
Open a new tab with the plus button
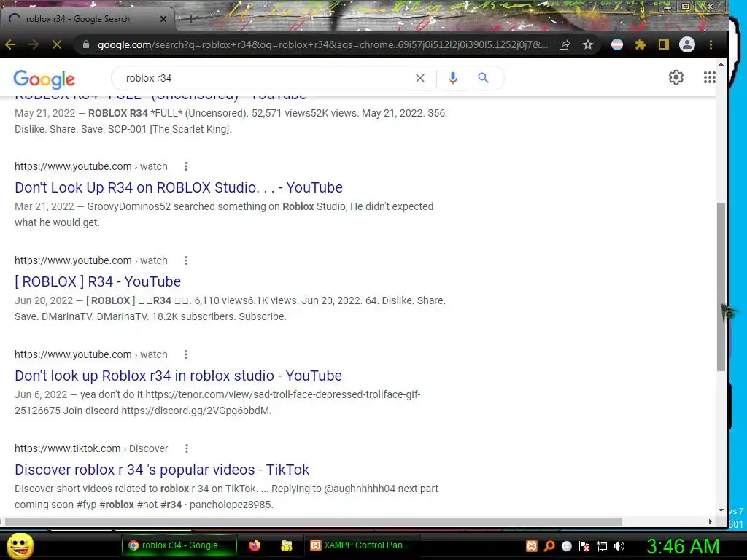click(190, 19)
